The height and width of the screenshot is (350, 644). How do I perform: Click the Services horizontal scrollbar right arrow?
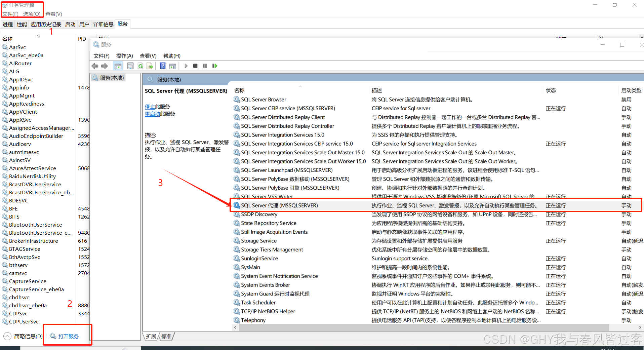(640, 327)
